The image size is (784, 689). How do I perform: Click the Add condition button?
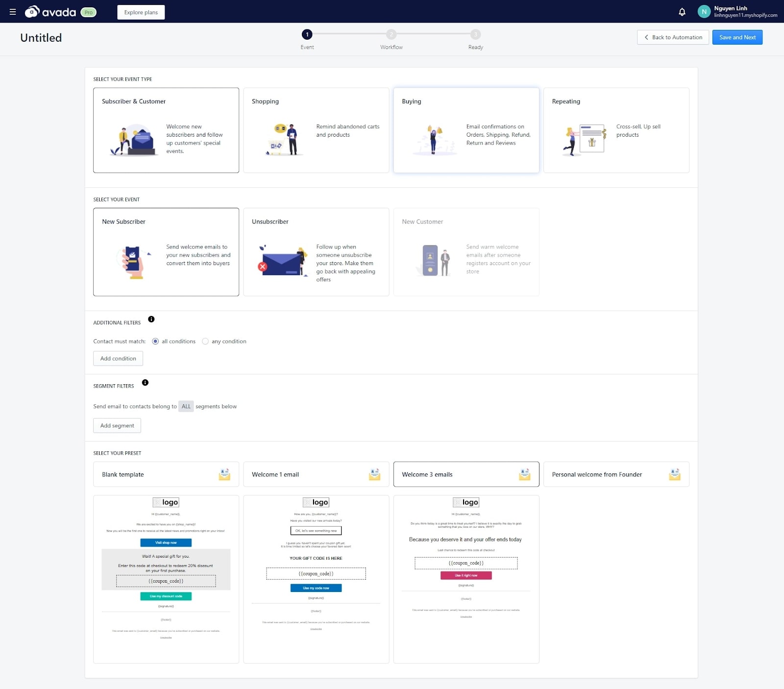click(x=118, y=359)
